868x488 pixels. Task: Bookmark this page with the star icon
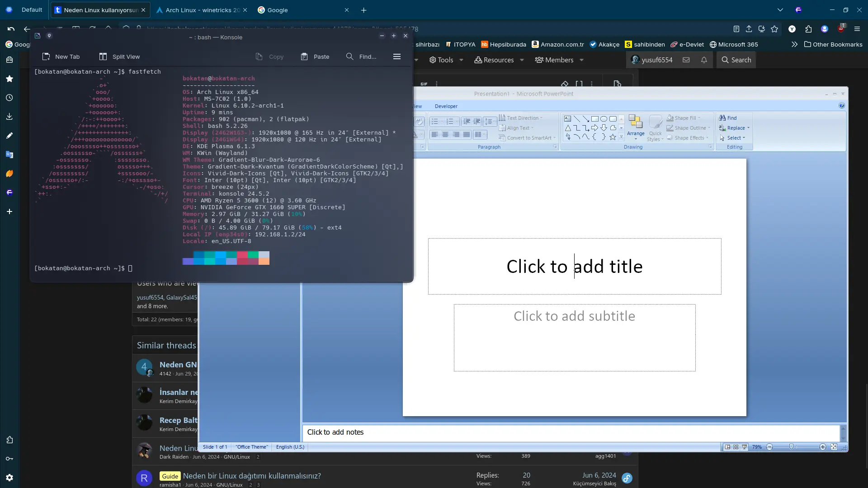pyautogui.click(x=774, y=29)
